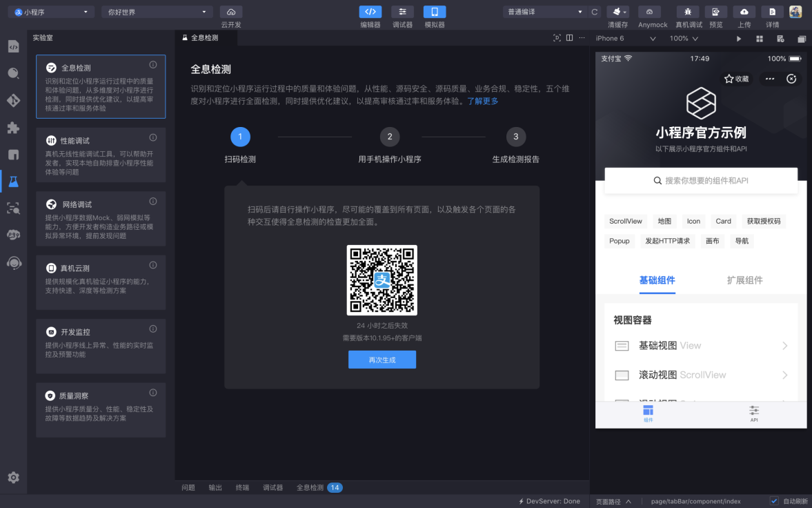Click the info icon on 网络调试 card
Viewport: 812px width, 508px height.
(153, 201)
